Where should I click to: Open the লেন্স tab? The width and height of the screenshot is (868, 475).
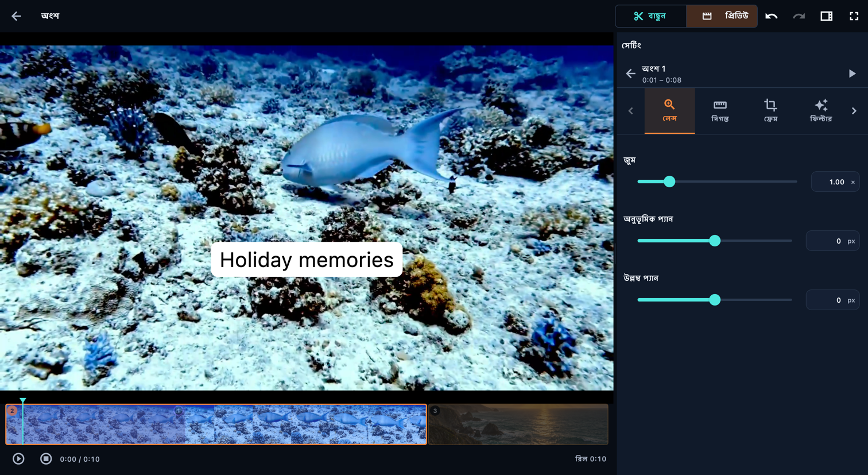669,111
